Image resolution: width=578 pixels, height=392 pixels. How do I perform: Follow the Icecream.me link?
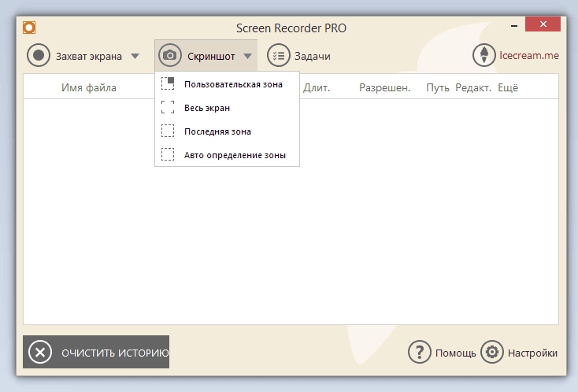pos(529,55)
